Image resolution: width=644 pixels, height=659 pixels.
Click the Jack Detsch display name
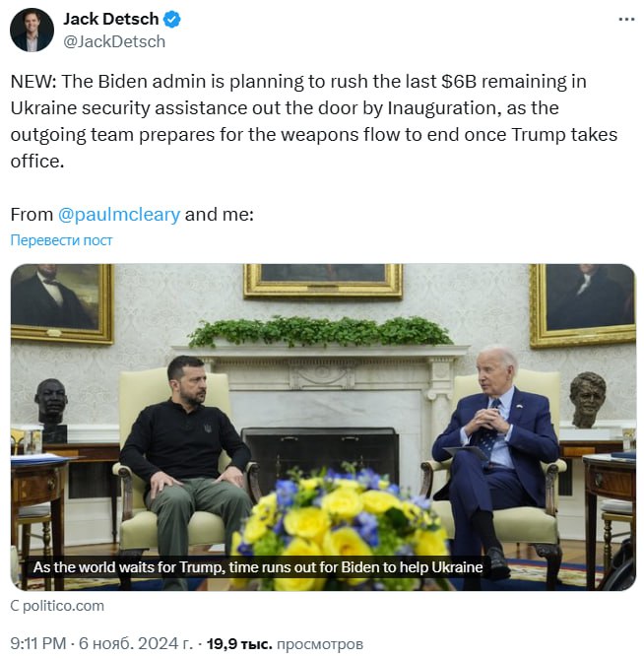tap(108, 20)
